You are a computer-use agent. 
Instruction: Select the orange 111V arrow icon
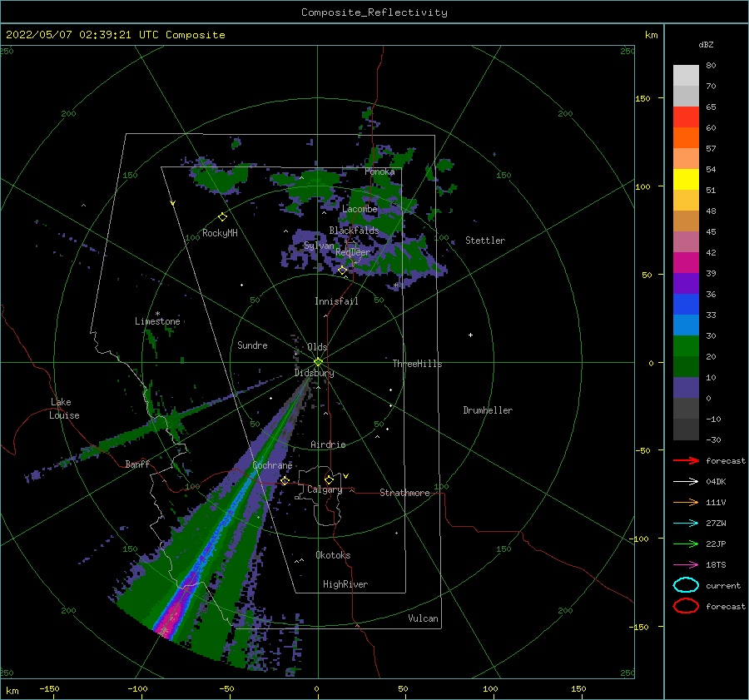click(686, 502)
